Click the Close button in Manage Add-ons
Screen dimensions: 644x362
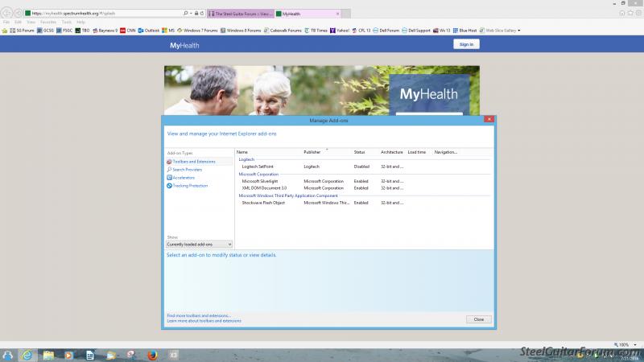[x=479, y=319]
